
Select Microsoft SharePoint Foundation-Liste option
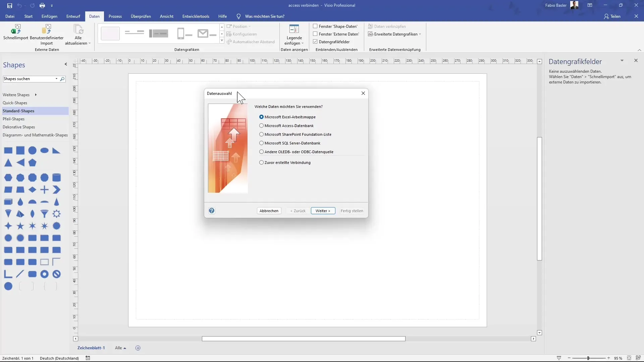[x=295, y=134]
